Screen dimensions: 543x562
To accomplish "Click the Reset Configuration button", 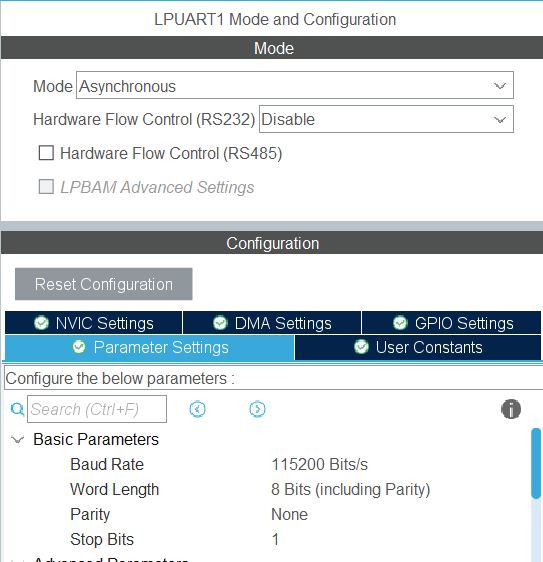I will pyautogui.click(x=104, y=284).
